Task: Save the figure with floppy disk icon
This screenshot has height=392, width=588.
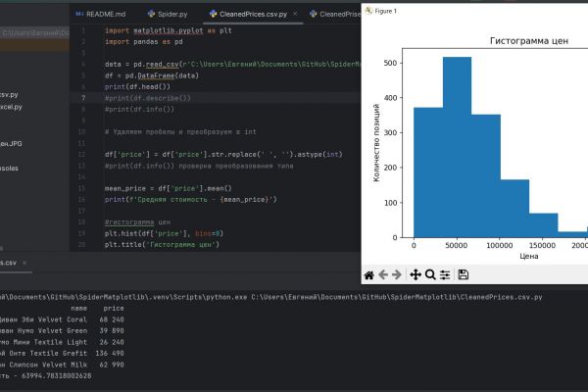Action: point(464,274)
